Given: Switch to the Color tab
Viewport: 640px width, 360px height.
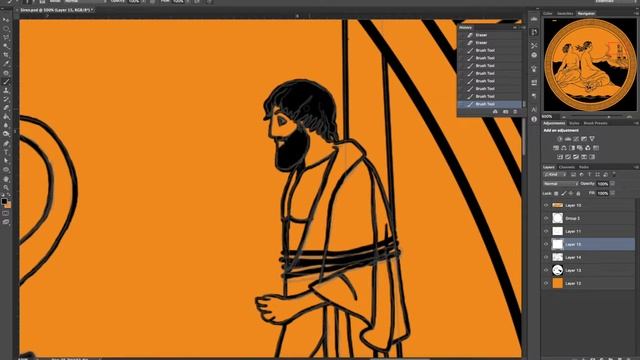Looking at the screenshot, I should [548, 13].
